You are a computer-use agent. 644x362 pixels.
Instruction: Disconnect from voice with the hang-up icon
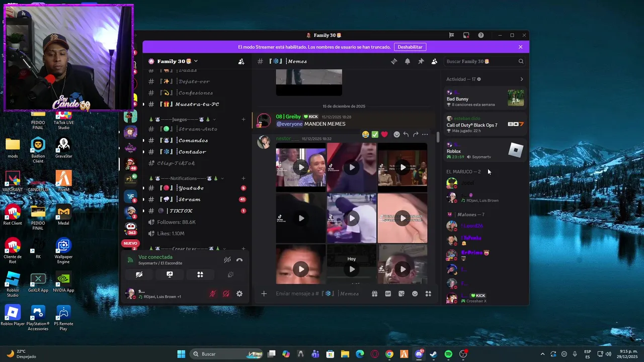pos(239,260)
